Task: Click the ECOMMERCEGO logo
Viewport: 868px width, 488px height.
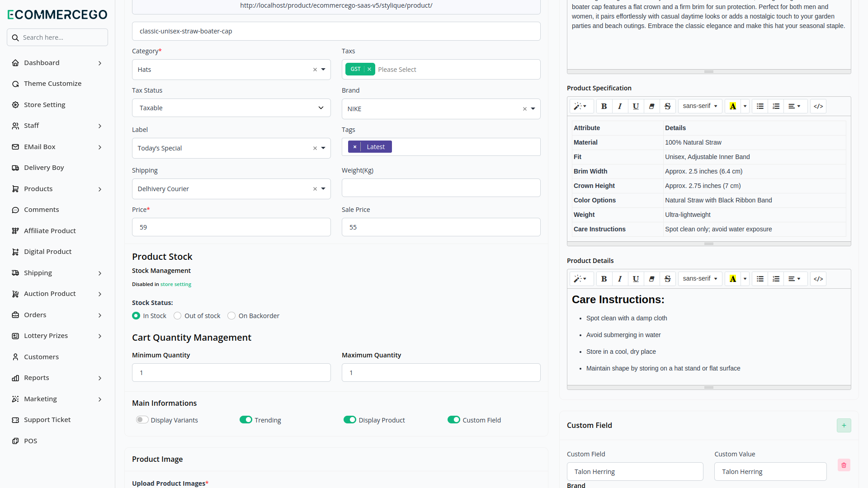Action: coord(57,14)
